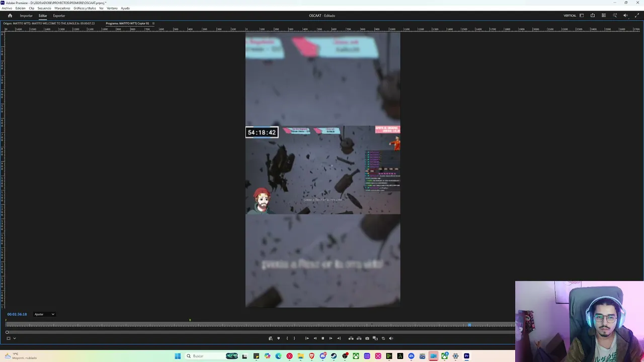This screenshot has height=362, width=644.
Task: Open the Programa panel menu icon
Action: (153, 24)
